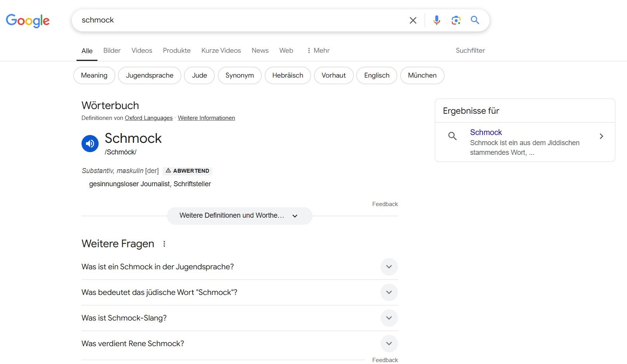Open the Mehr menu
627x364 pixels.
pyautogui.click(x=318, y=50)
